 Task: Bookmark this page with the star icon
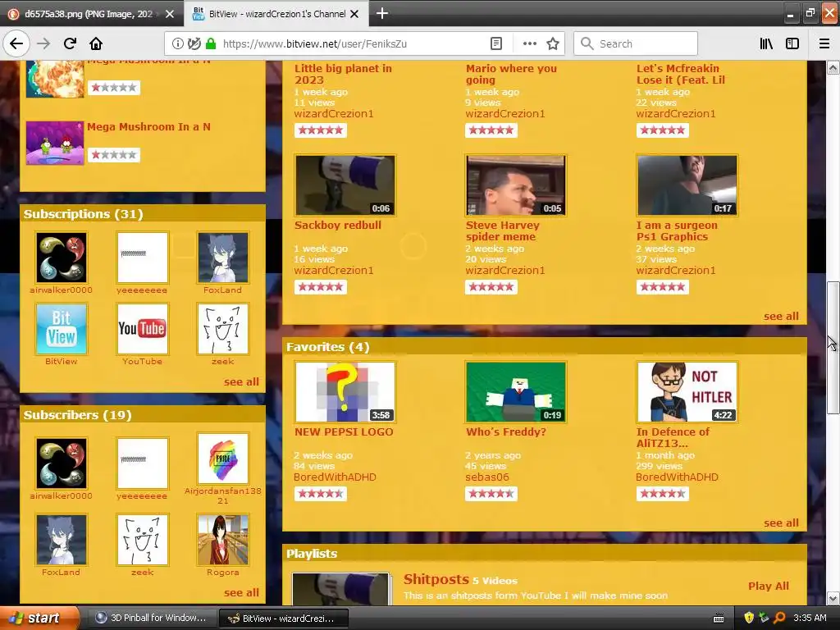(553, 43)
